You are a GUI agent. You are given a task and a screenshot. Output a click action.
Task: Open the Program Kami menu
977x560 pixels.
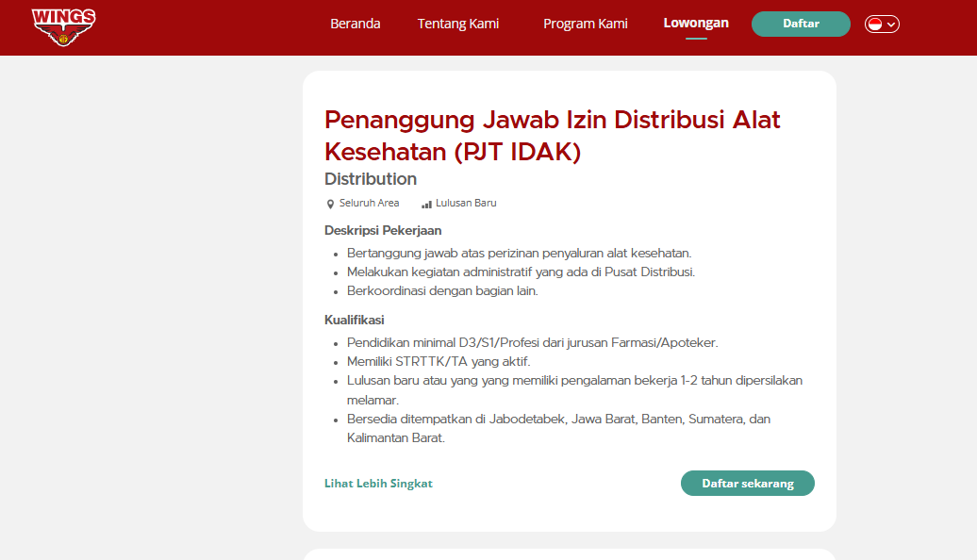point(585,24)
